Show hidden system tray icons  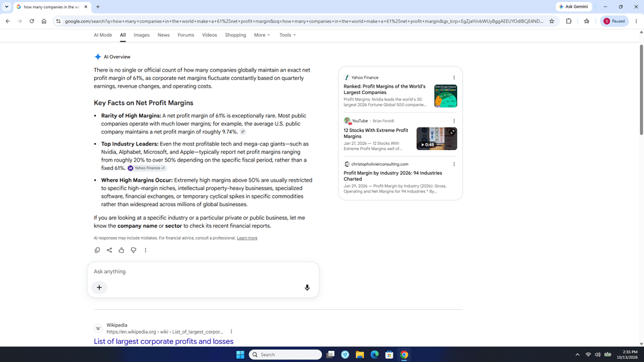[x=578, y=355]
